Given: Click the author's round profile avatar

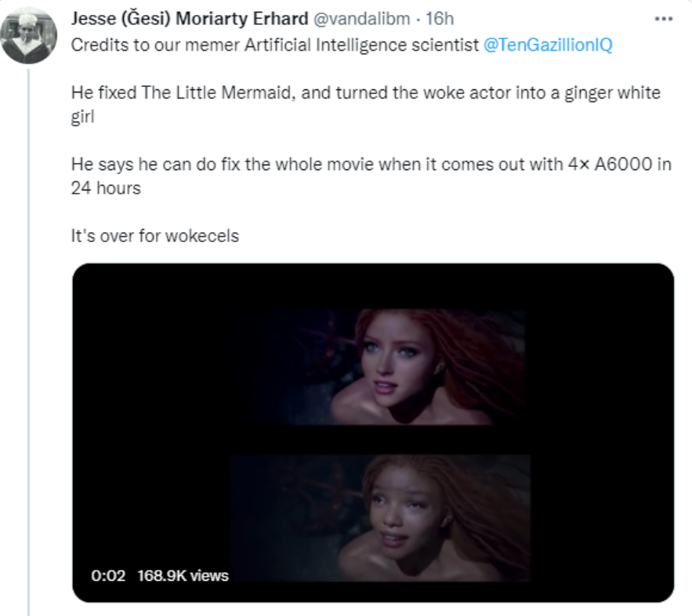Looking at the screenshot, I should [29, 35].
